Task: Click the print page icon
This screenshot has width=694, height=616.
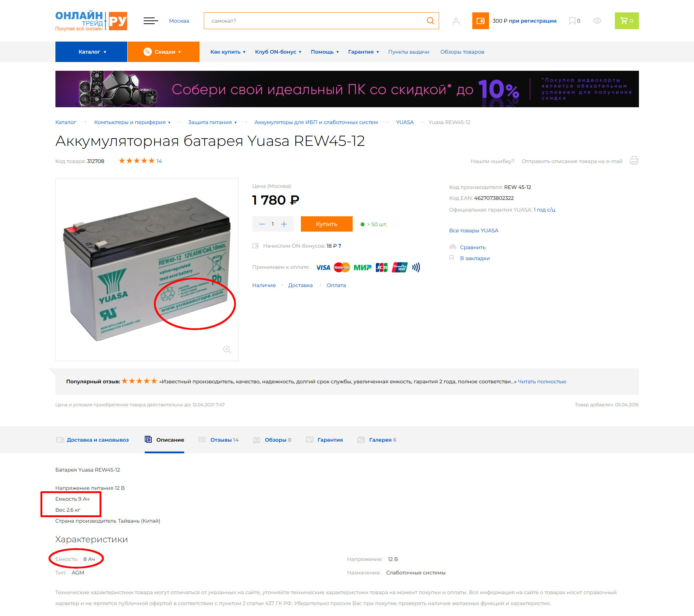Action: click(634, 161)
